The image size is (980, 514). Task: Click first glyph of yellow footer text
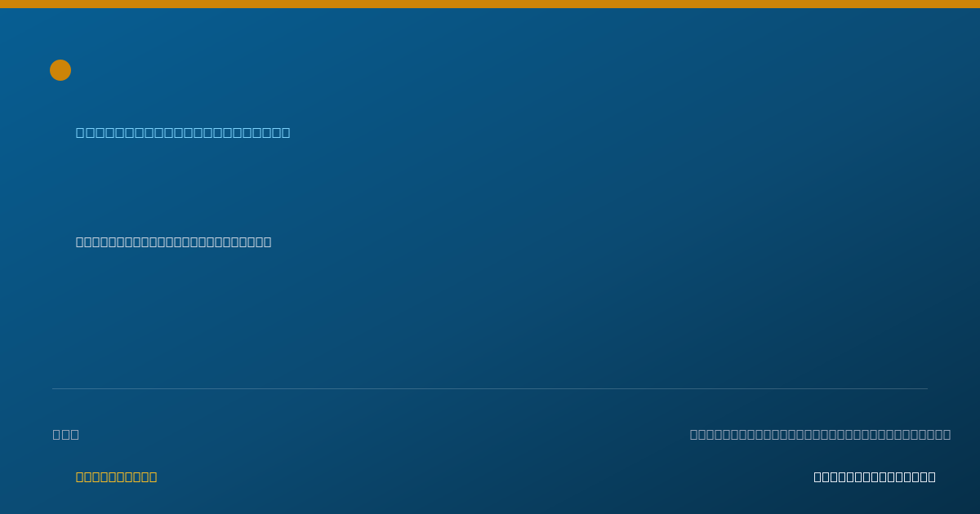pyautogui.click(x=80, y=476)
